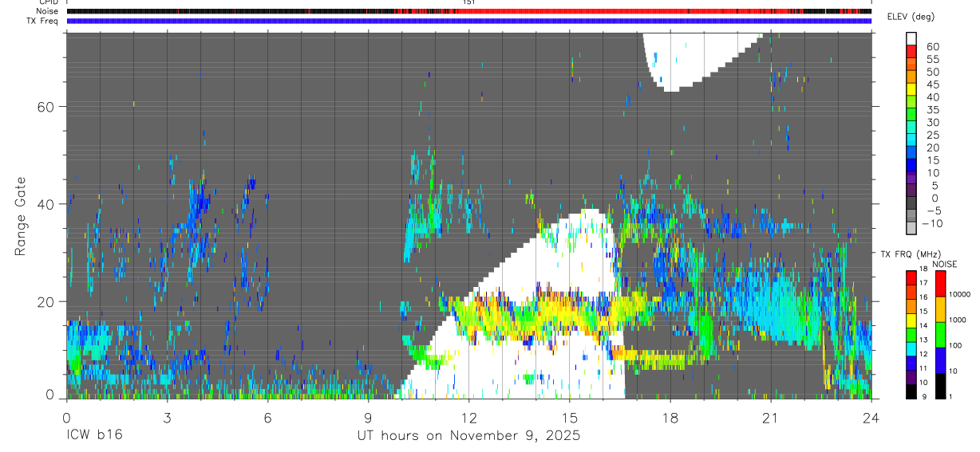Click the "3" hour tick on the time axis
The image size is (980, 452).
coord(167,417)
